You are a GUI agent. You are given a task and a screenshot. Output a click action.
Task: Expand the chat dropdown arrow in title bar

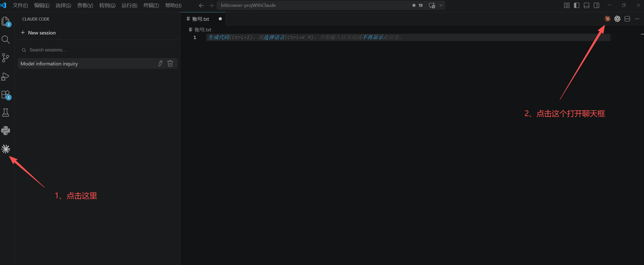coord(441,5)
